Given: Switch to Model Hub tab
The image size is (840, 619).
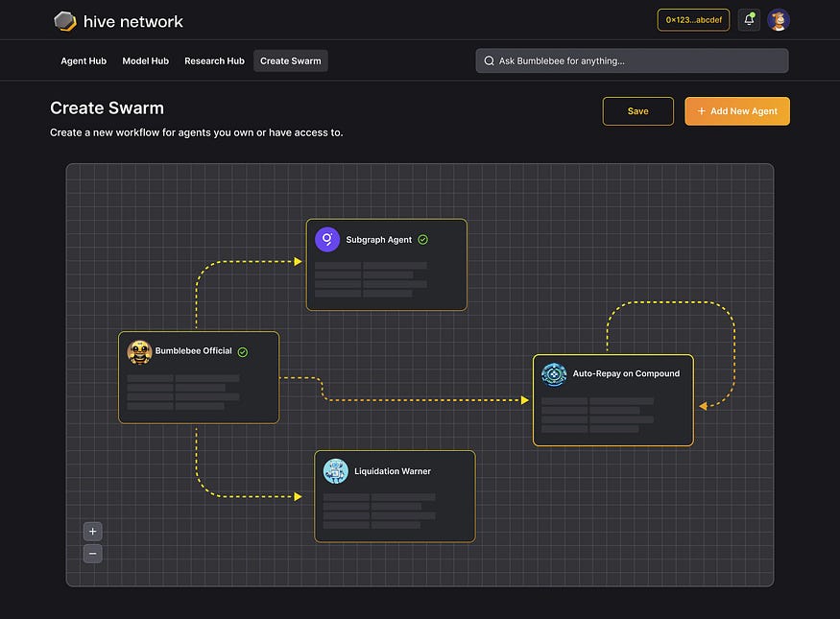Looking at the screenshot, I should 145,61.
